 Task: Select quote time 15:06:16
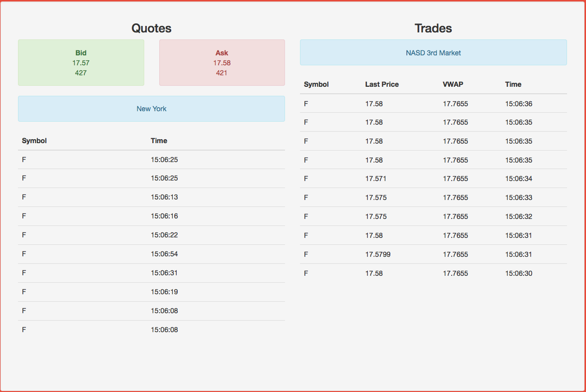coord(164,216)
